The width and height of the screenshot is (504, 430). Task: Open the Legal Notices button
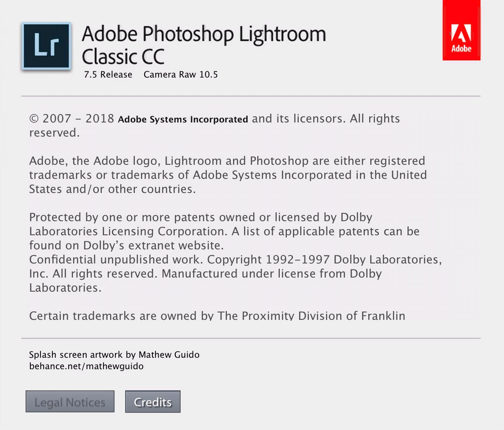(70, 402)
